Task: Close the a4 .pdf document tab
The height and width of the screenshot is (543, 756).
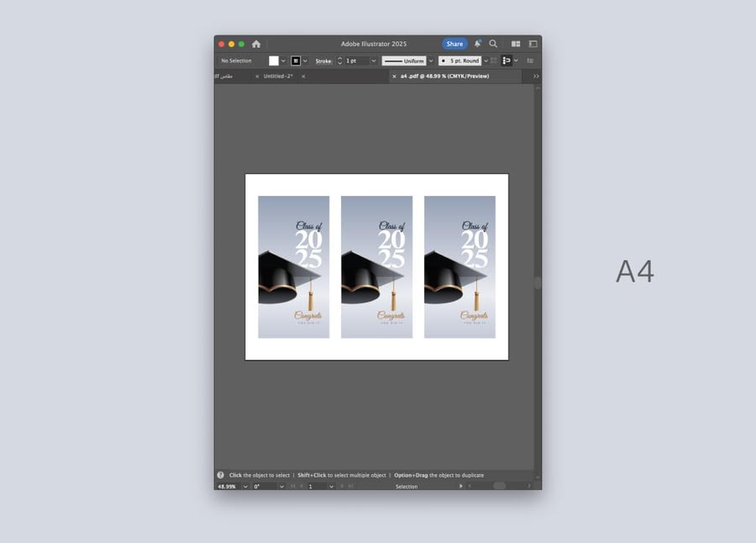Action: coord(394,76)
